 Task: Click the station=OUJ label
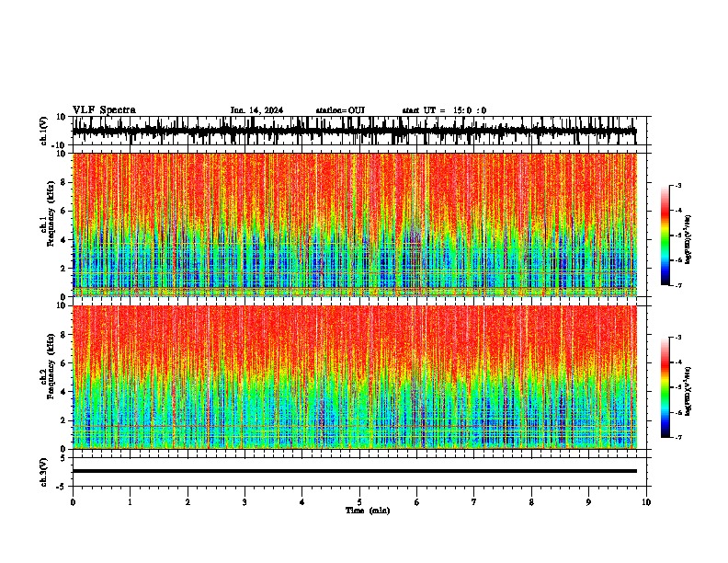tap(340, 110)
